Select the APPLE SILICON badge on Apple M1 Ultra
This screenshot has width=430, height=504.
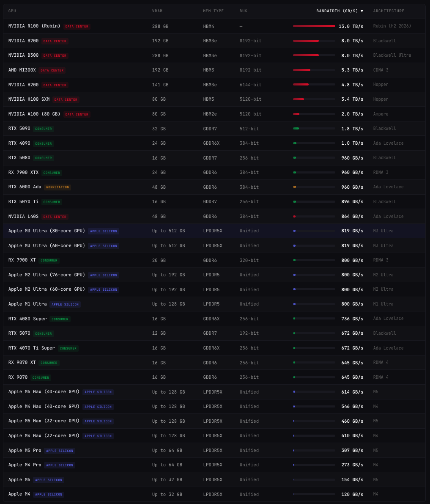(65, 304)
